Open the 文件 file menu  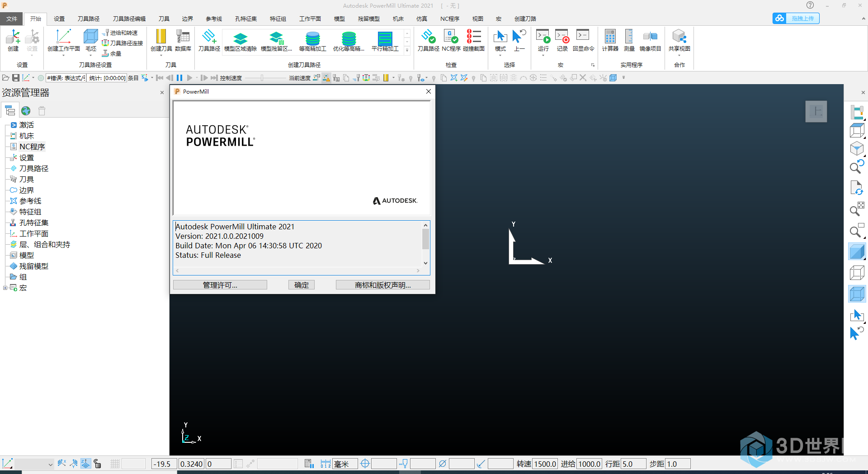12,19
